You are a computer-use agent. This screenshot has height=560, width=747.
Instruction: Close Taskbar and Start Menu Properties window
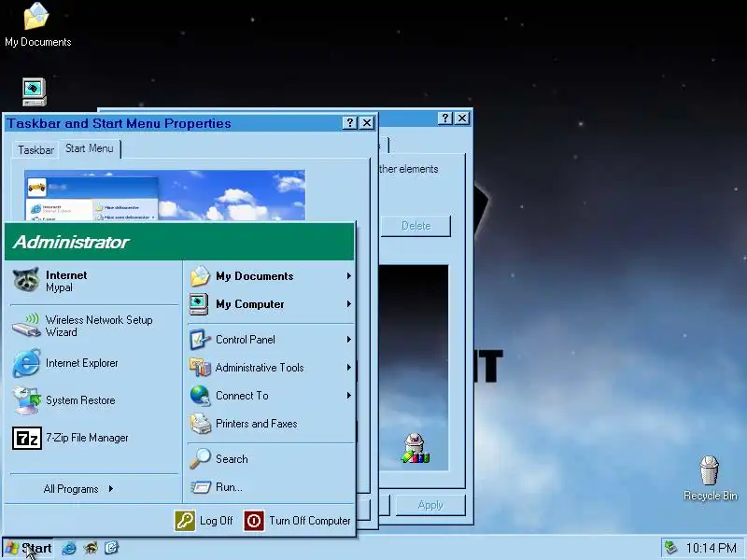pos(367,123)
